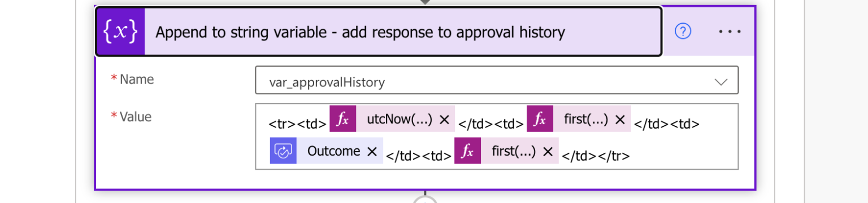Screen dimensions: 868x203
Task: Click the fx icon beside utcNow(...)
Action: click(x=342, y=120)
